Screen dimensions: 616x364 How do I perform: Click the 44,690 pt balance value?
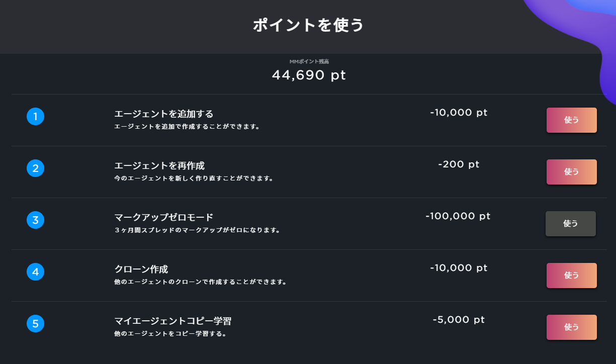(309, 75)
